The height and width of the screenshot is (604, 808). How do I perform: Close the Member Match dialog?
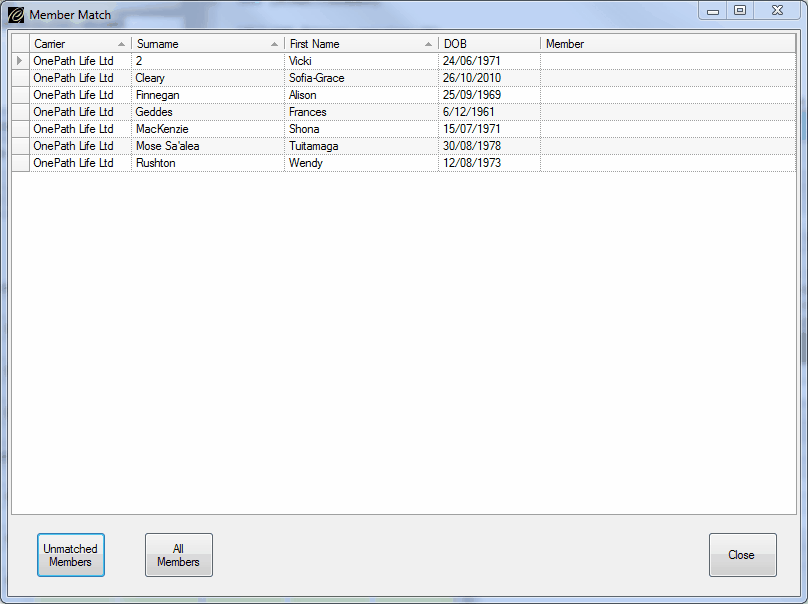point(743,555)
